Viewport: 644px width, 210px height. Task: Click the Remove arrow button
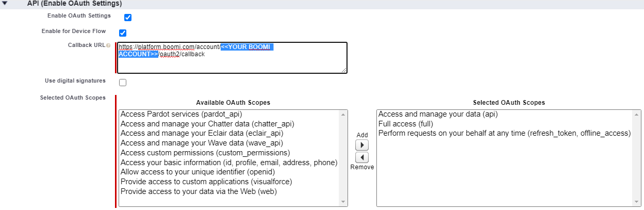click(362, 157)
